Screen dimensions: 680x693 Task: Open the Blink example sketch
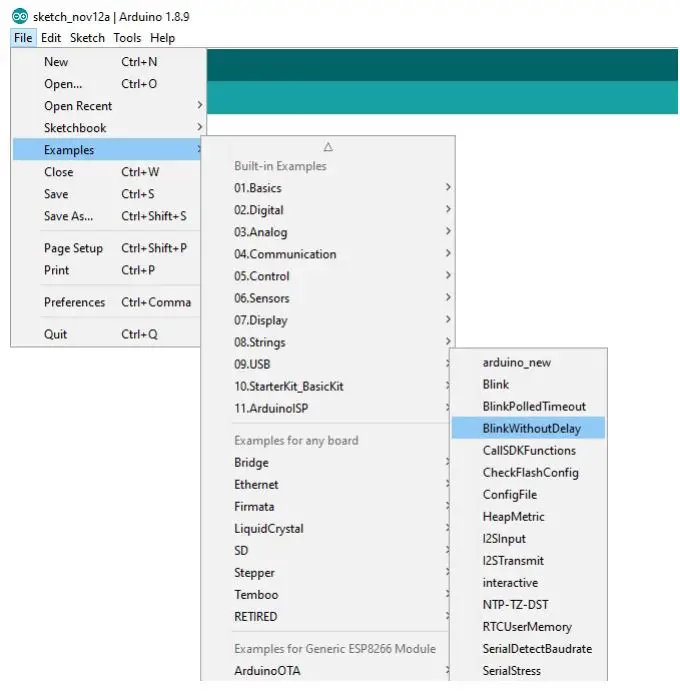point(528,385)
